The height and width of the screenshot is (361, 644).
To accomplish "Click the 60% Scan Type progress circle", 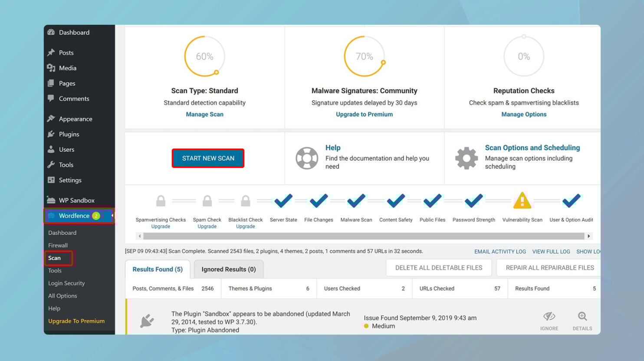I will pos(204,56).
